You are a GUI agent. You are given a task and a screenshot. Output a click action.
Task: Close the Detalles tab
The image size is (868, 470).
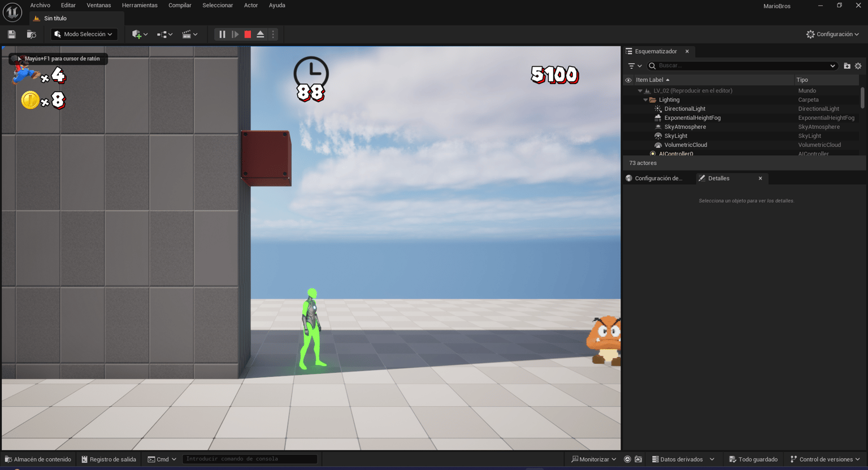[760, 179]
